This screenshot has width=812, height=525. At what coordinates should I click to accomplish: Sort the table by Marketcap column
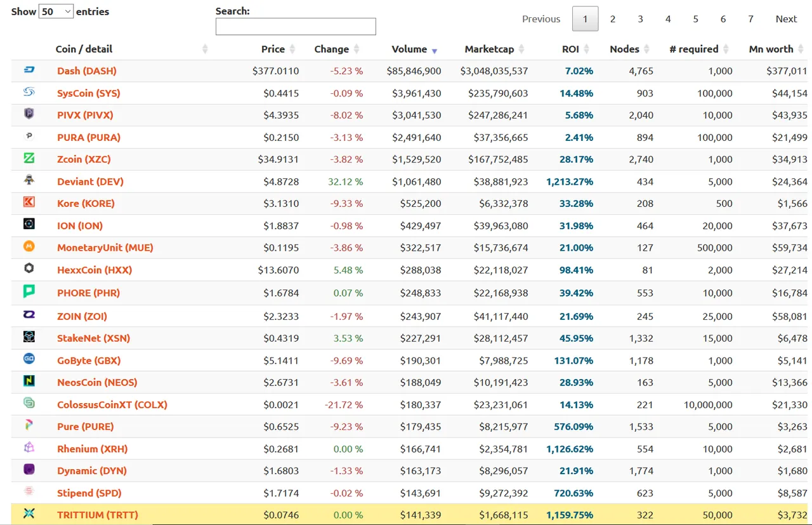[494, 49]
